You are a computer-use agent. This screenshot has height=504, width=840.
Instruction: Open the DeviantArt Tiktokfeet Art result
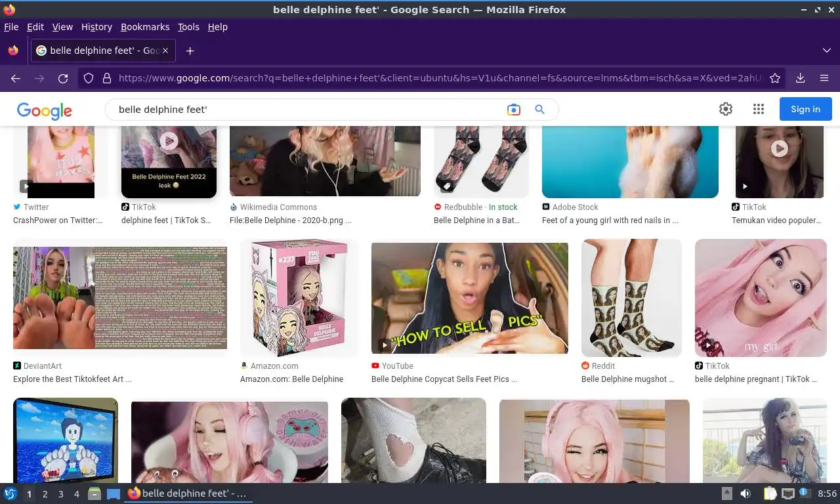point(72,379)
